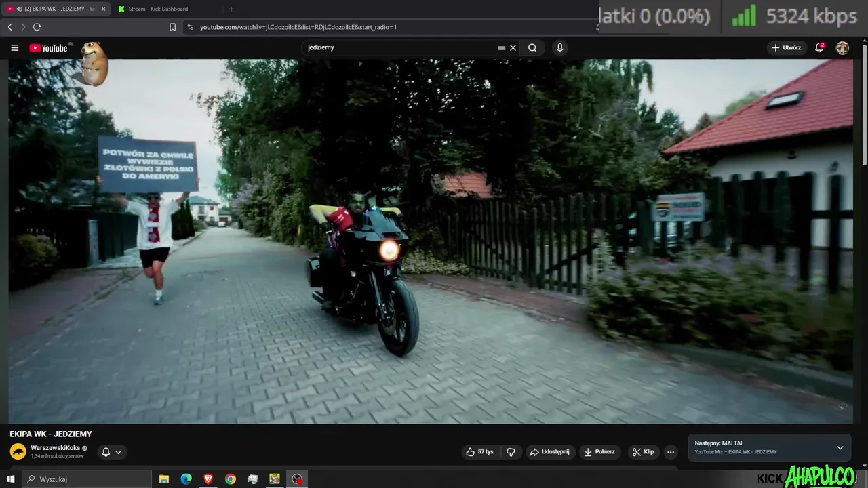Click the video player to pause
The height and width of the screenshot is (488, 868).
[x=431, y=241]
